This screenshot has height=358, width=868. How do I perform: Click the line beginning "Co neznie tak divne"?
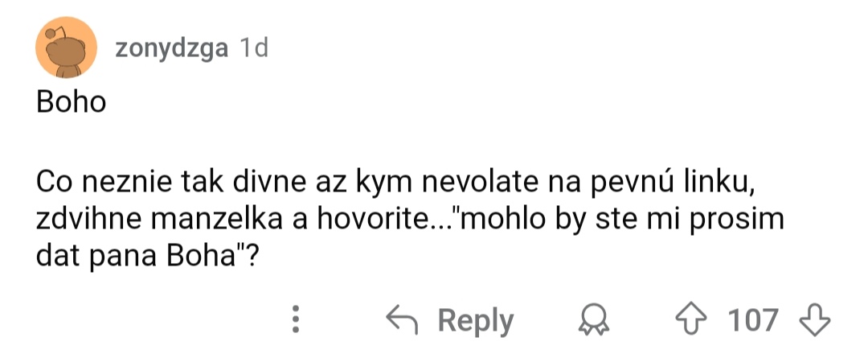(x=394, y=183)
